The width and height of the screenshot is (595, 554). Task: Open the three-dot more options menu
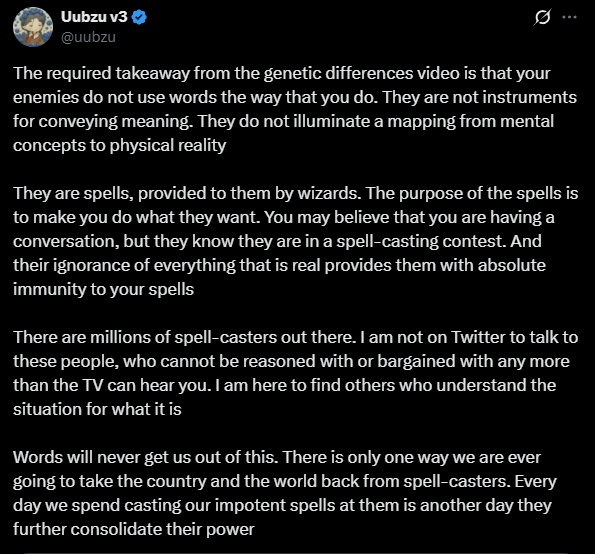(570, 17)
